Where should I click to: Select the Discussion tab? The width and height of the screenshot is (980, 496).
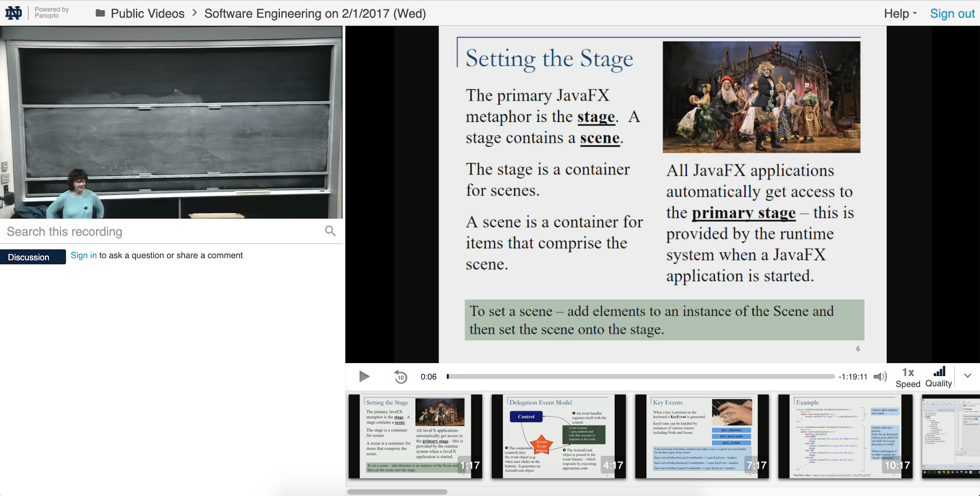click(33, 257)
